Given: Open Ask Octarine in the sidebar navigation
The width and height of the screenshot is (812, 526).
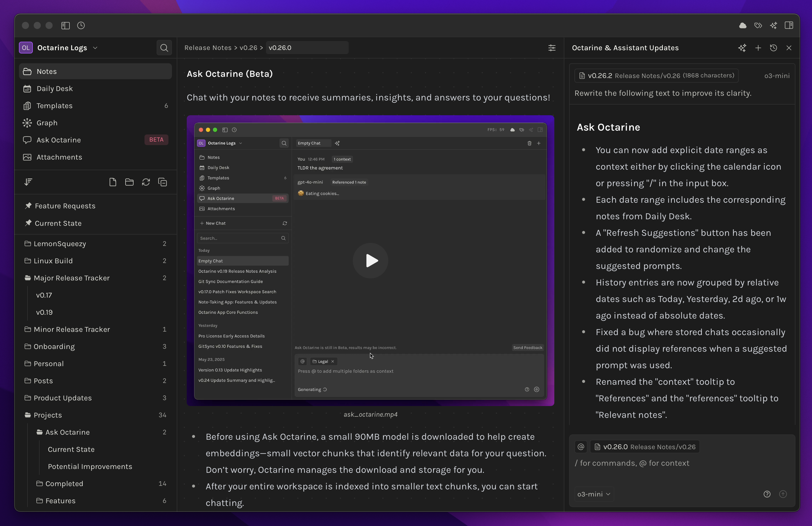Looking at the screenshot, I should (95, 140).
